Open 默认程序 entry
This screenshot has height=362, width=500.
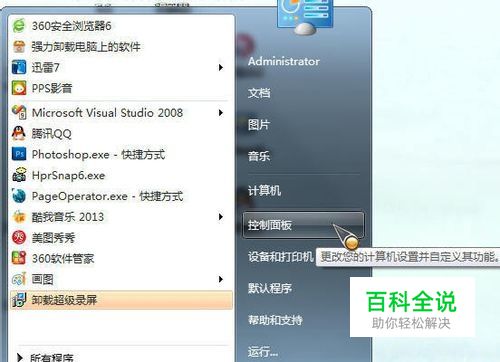(x=270, y=288)
